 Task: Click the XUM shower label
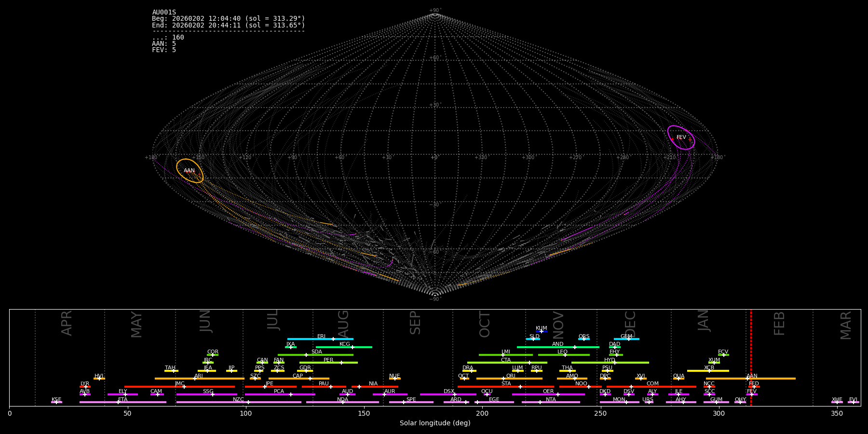714,360
